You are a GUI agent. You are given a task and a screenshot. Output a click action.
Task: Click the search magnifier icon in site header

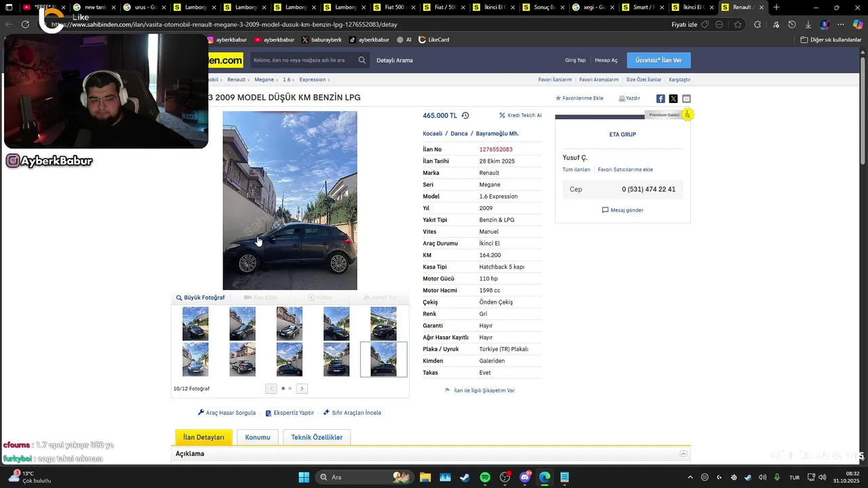(x=362, y=60)
